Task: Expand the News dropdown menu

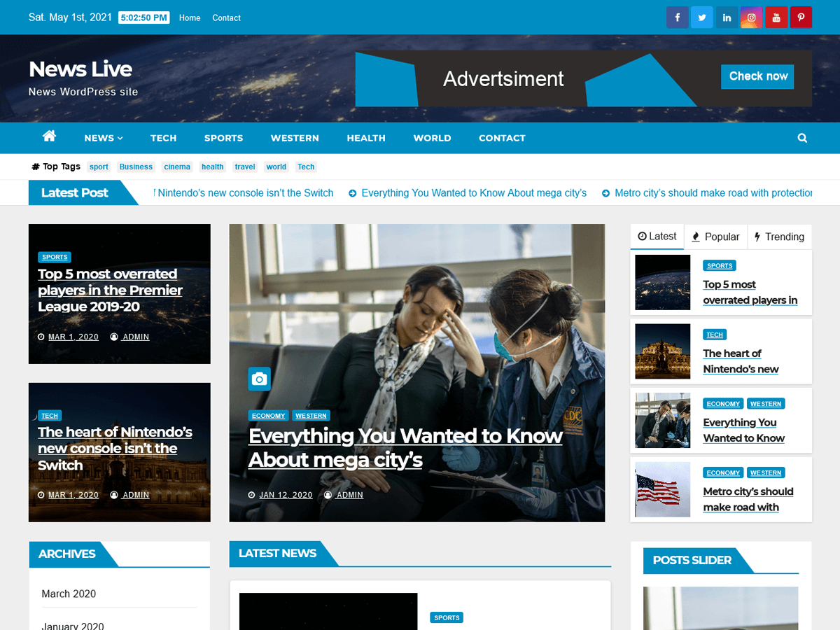Action: coord(103,138)
